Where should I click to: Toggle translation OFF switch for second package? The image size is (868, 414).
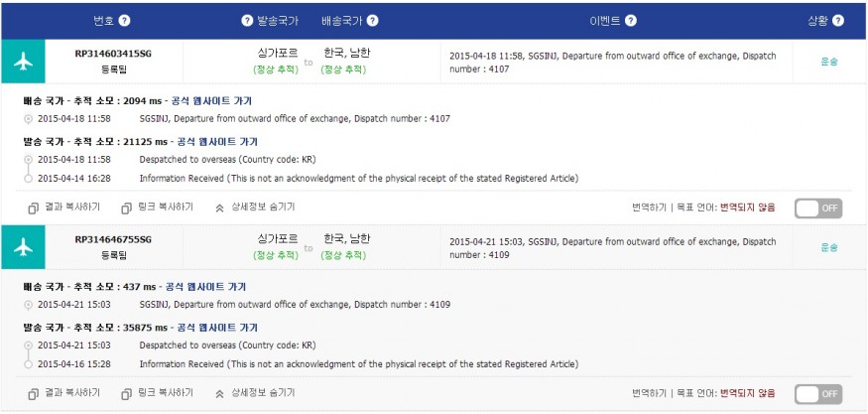coord(818,394)
